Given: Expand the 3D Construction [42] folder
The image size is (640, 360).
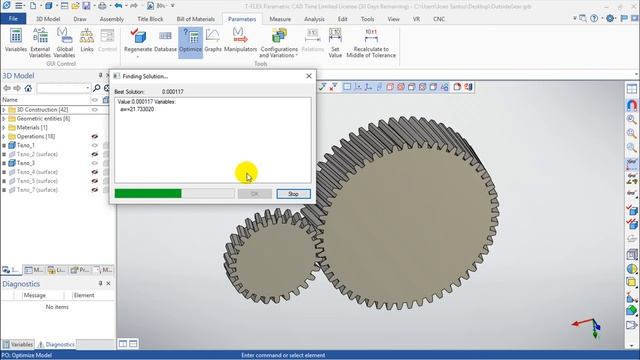Looking at the screenshot, I should (x=4, y=110).
